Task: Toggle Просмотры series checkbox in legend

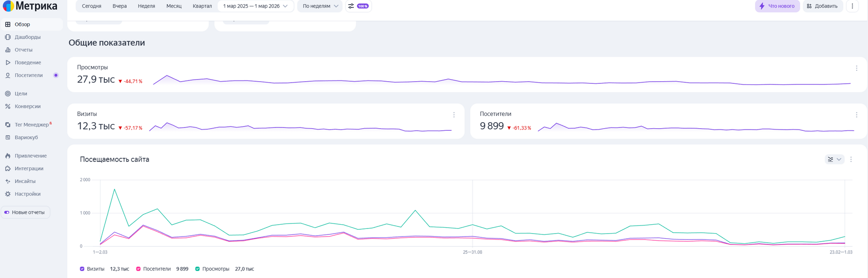Action: click(198, 269)
